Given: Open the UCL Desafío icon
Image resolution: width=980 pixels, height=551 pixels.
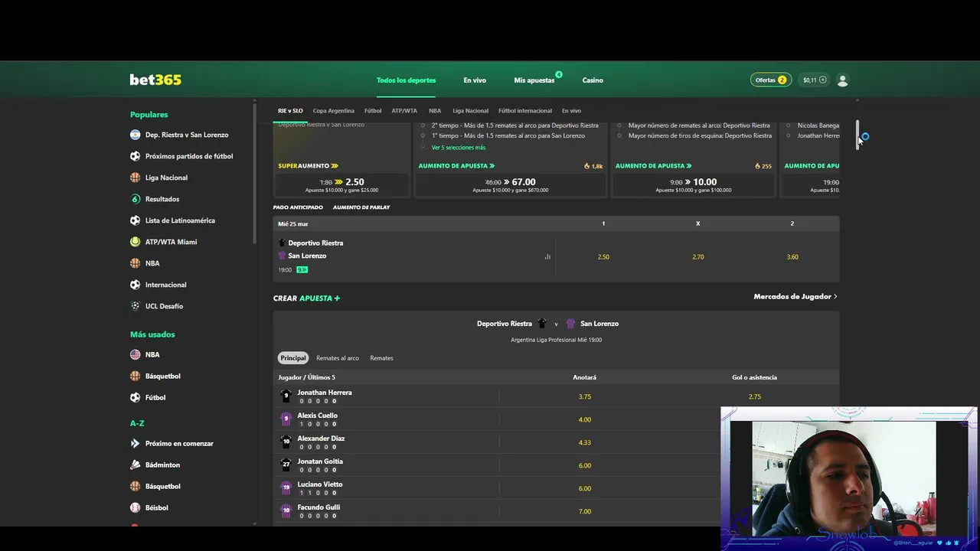Looking at the screenshot, I should pos(135,306).
